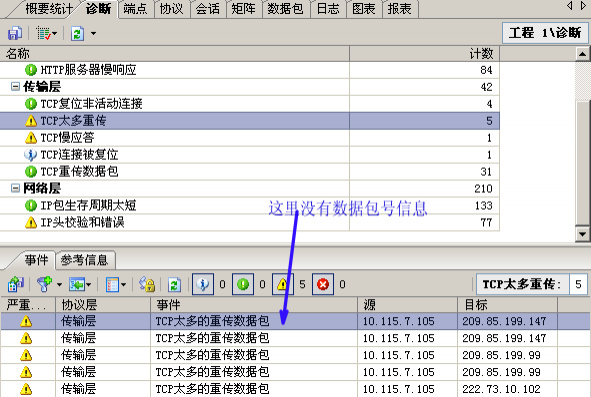Screen dimensions: 591x397
Task: Click the column display list icon
Action: tap(112, 284)
